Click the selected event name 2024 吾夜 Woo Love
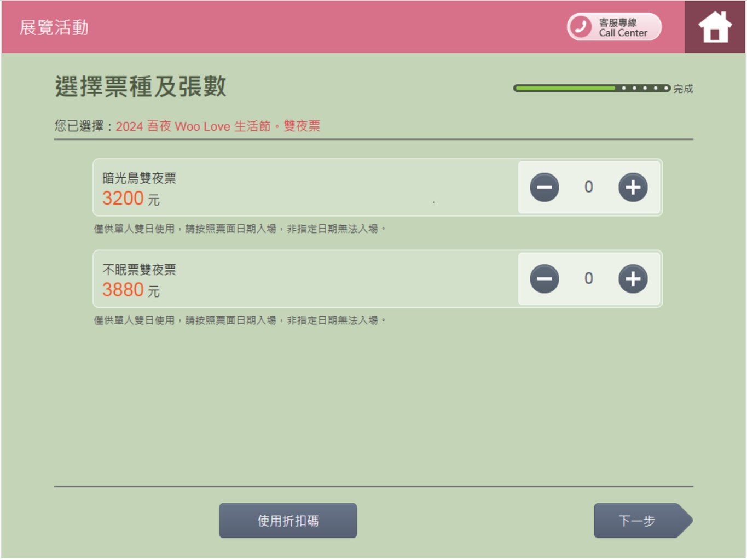This screenshot has height=560, width=747. (217, 126)
